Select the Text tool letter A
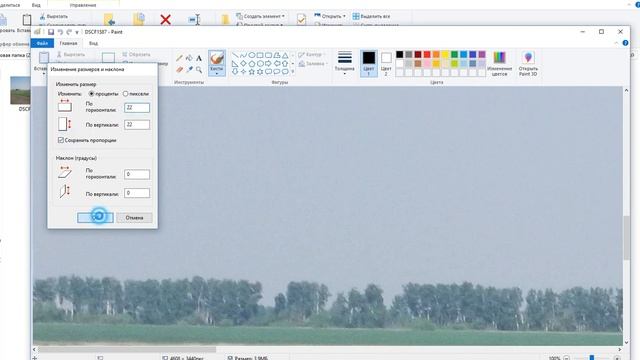 [x=199, y=58]
